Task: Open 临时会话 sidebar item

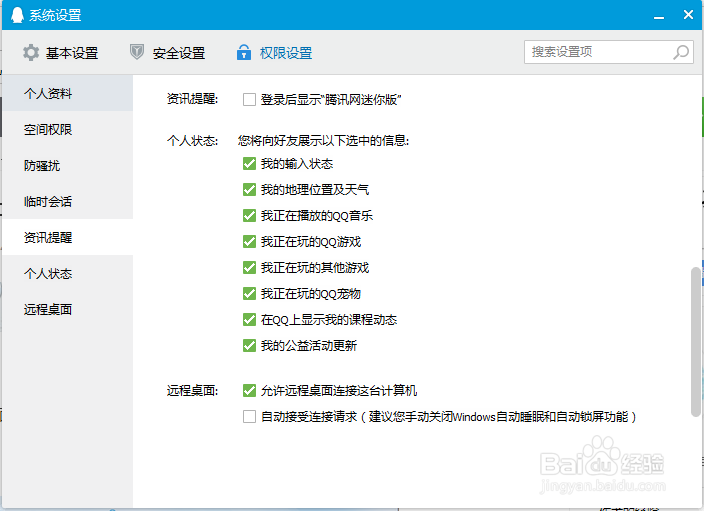Action: pos(67,201)
